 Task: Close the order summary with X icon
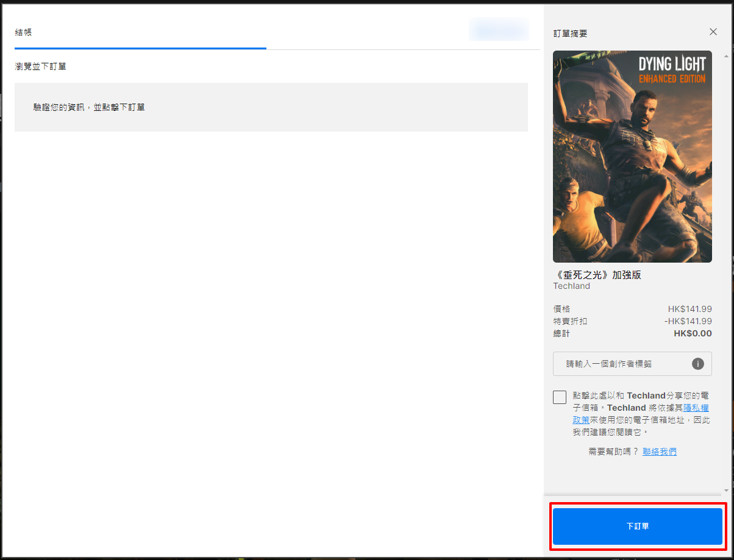pyautogui.click(x=713, y=32)
